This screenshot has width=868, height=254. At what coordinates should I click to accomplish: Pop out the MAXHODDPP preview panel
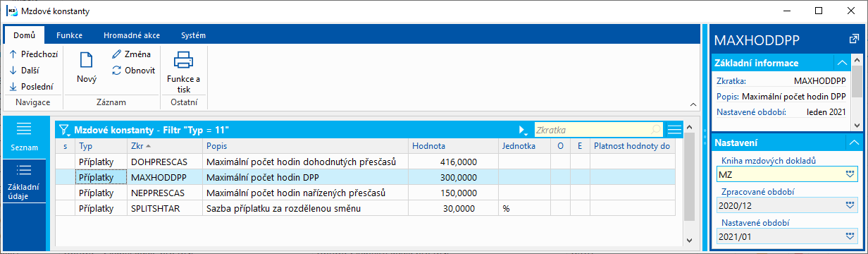coord(854,39)
